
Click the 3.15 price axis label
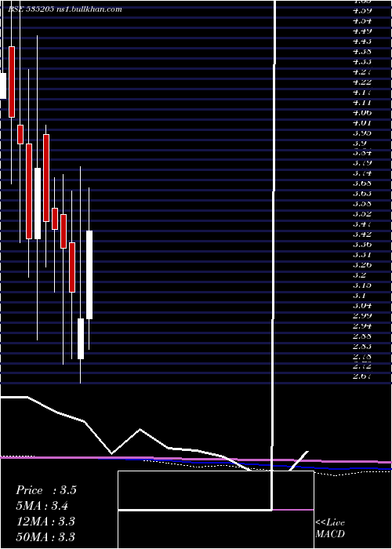362,285
